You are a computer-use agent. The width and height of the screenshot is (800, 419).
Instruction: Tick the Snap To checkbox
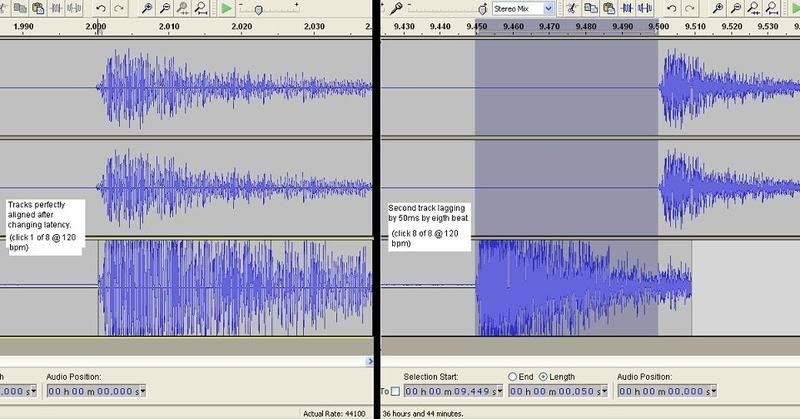395,391
